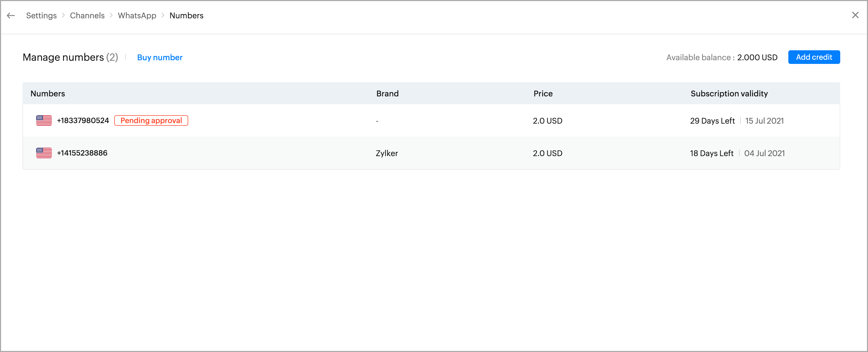Open Channels breadcrumb link
This screenshot has width=868, height=352.
87,15
